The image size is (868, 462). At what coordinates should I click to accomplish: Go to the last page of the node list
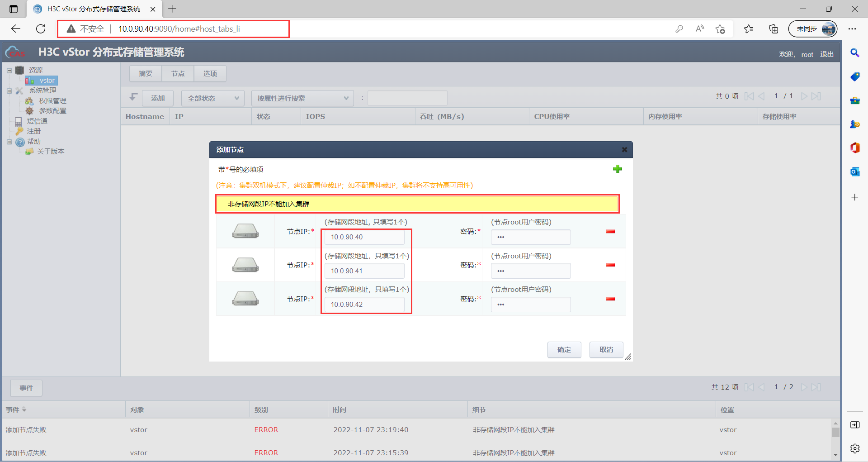coord(816,96)
